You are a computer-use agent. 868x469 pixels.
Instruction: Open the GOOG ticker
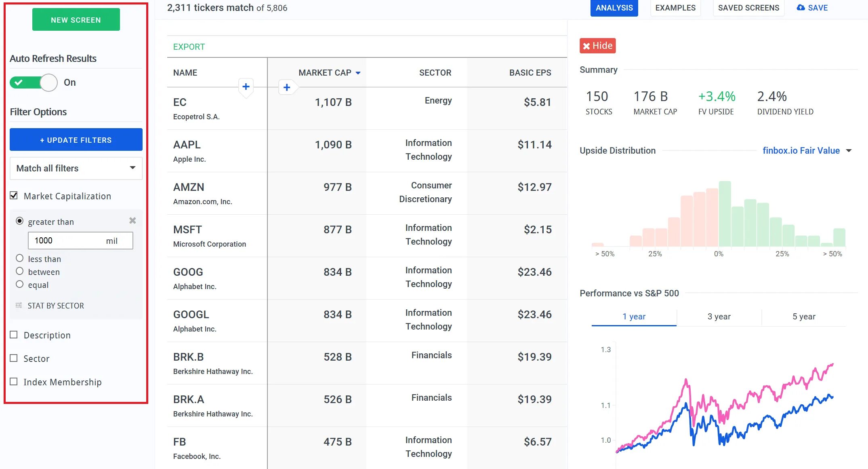click(x=188, y=272)
